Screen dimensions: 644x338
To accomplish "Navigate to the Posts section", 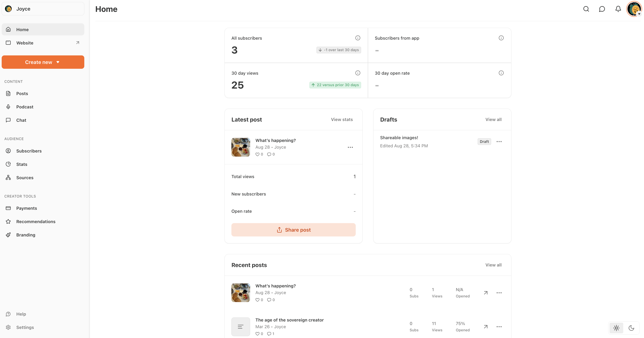I will (x=22, y=94).
